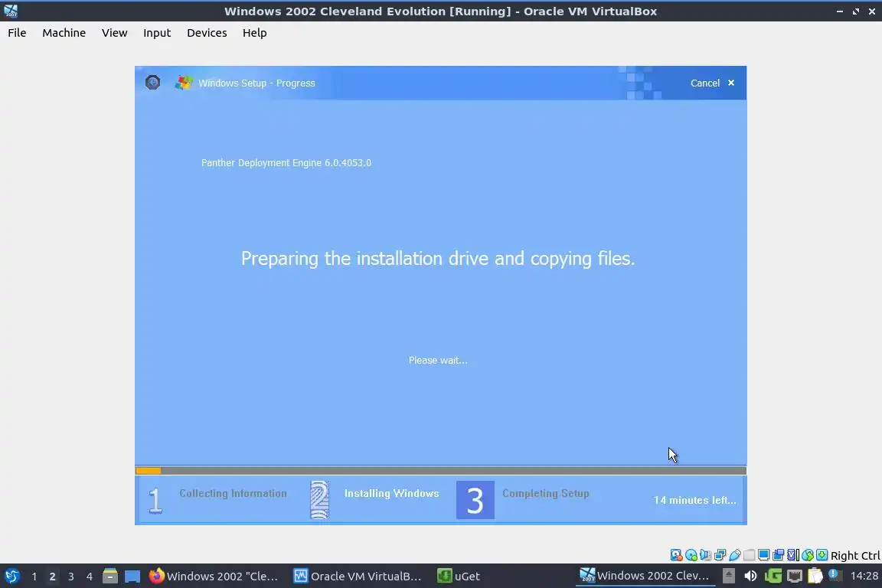The width and height of the screenshot is (882, 588).
Task: Switch to Firefox Windows 2002 window
Action: click(x=214, y=577)
